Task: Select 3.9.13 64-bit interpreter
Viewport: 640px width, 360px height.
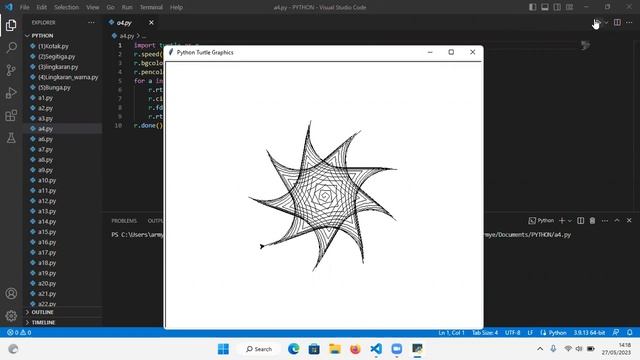Action: (x=589, y=333)
